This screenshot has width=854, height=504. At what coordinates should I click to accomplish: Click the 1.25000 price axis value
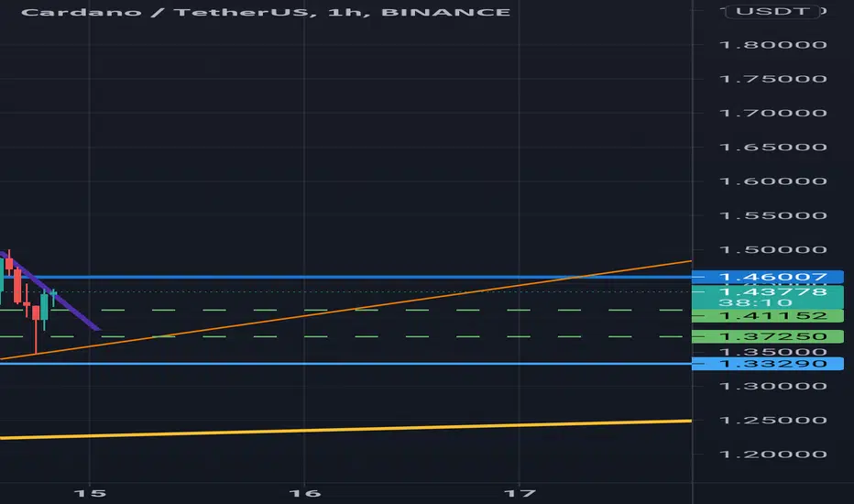point(772,421)
